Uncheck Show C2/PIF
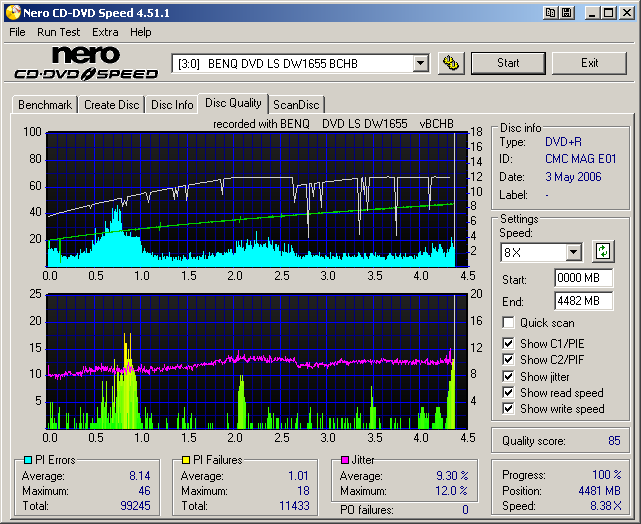 [508, 360]
